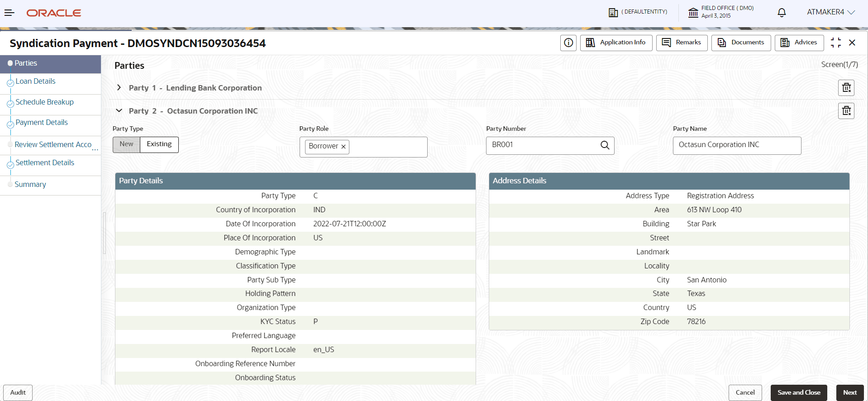Click the Party Role selection field
The width and height of the screenshot is (868, 401).
pos(363,147)
